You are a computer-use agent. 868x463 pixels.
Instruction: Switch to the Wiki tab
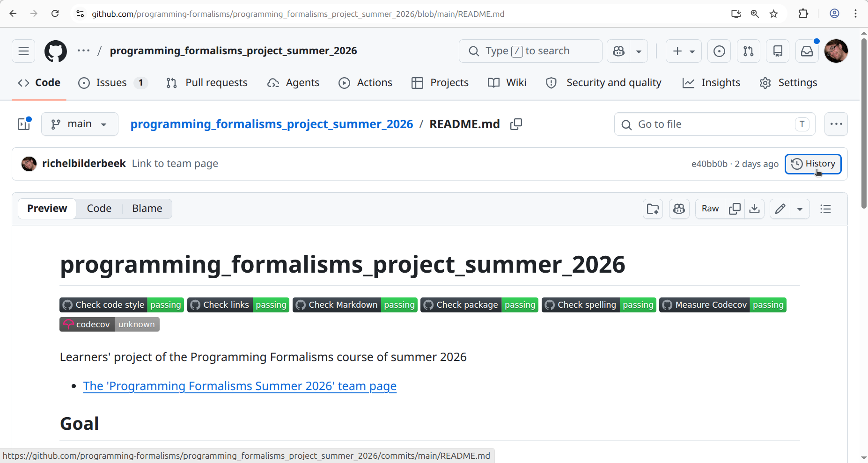507,83
